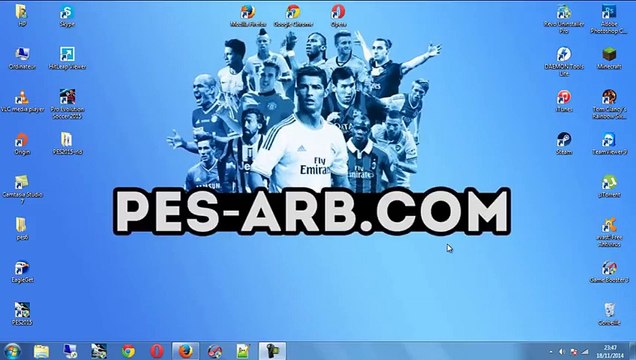Select the Steam desktop shortcut
The image size is (636, 360).
(564, 144)
